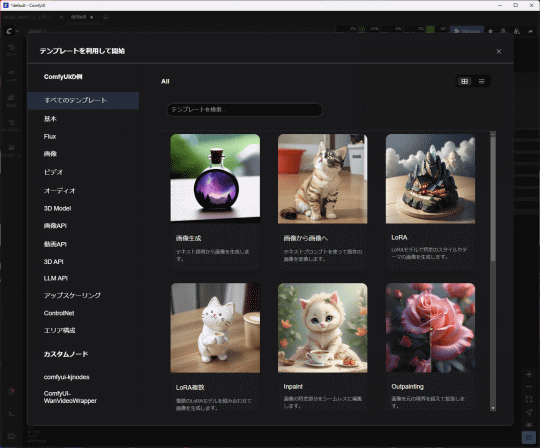Choose the 画像生成 bottle template thumbnail
The height and width of the screenshot is (448, 540).
215,179
